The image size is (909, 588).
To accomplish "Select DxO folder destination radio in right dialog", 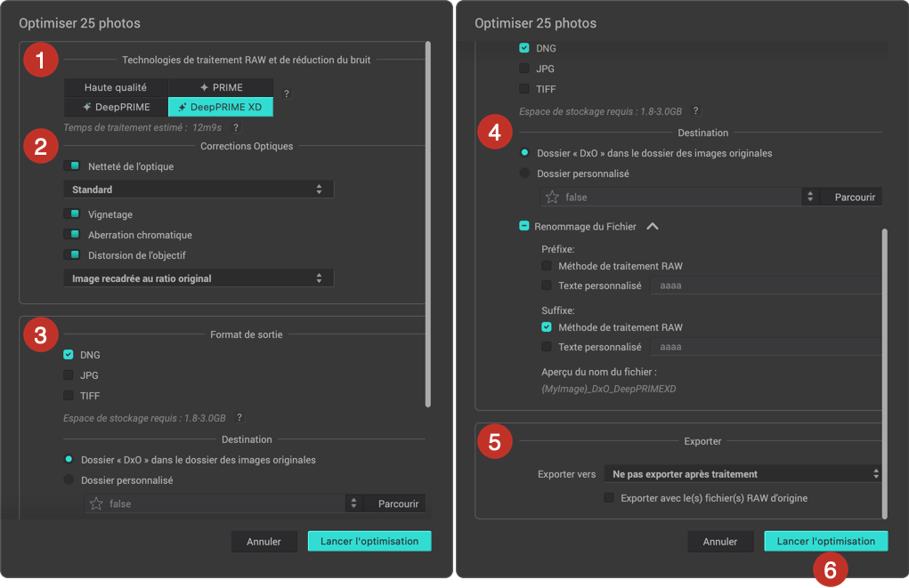I will [524, 153].
